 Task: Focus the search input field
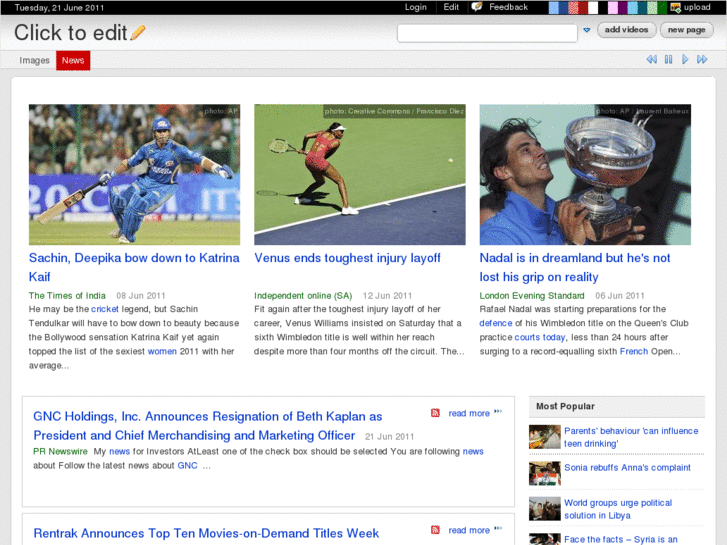[x=487, y=33]
